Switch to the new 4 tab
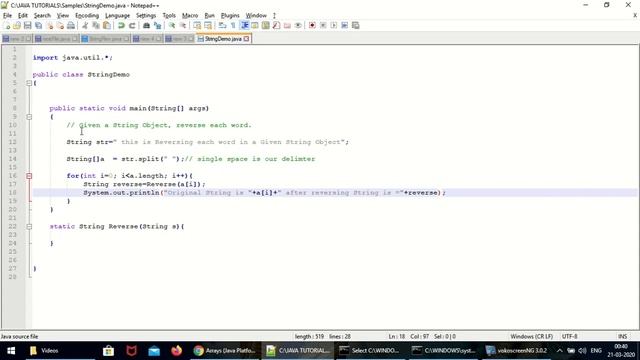The image size is (640, 360). click(147, 39)
